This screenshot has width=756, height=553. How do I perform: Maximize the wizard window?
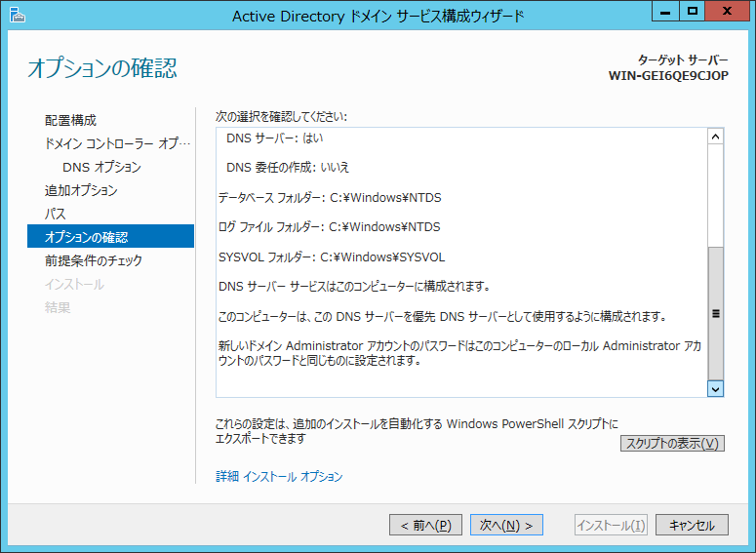692,13
